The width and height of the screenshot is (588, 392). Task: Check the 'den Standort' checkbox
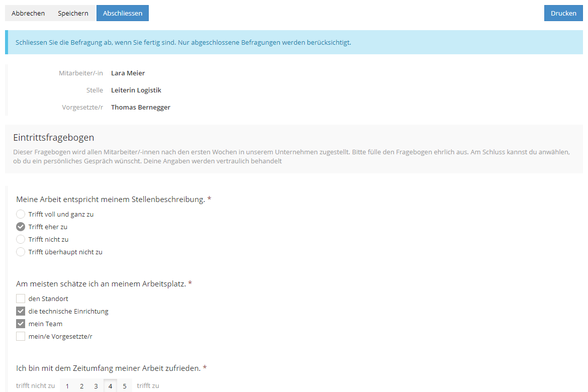pyautogui.click(x=21, y=299)
